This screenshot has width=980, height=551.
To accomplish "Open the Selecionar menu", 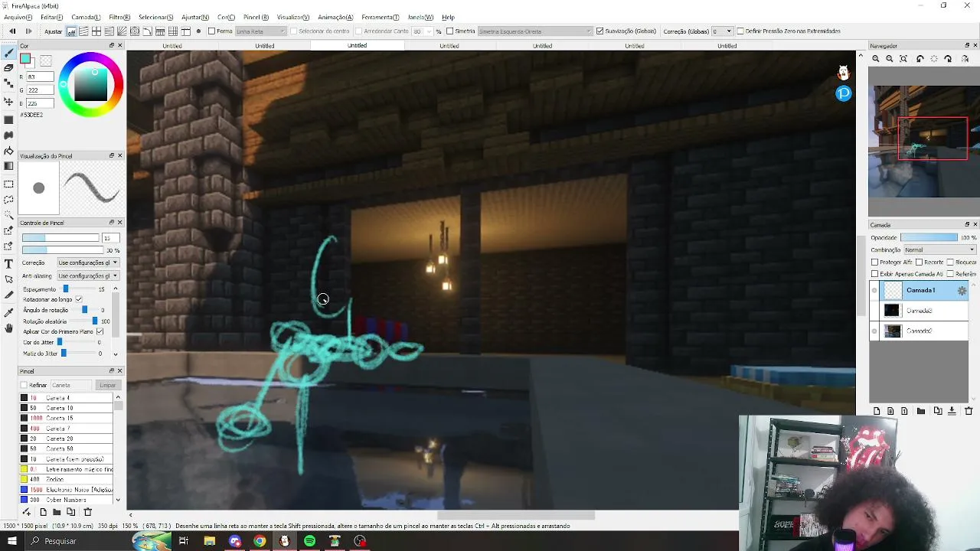I will coord(155,17).
